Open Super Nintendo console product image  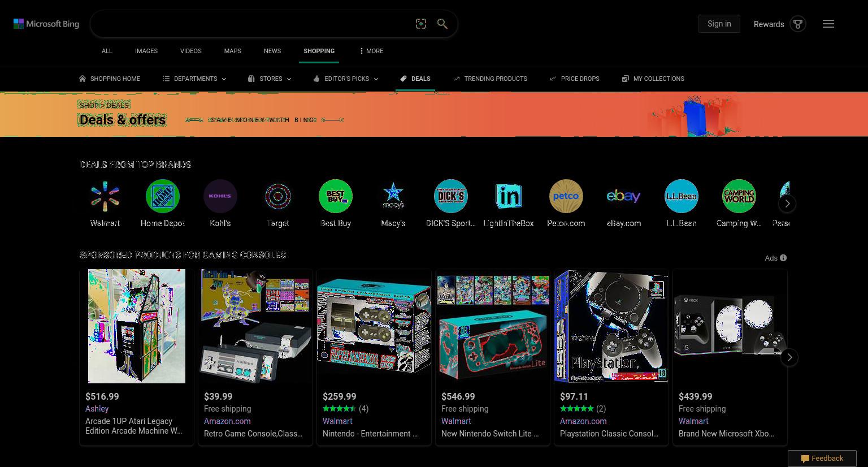pyautogui.click(x=374, y=326)
